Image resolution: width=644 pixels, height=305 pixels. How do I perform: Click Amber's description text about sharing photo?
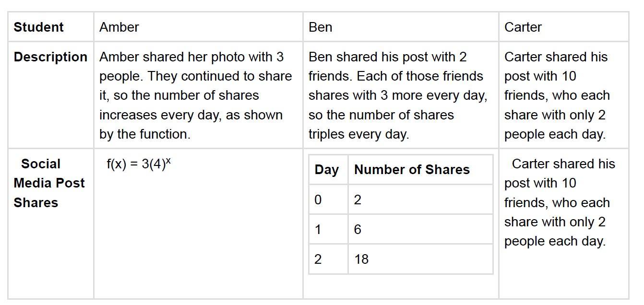195,95
